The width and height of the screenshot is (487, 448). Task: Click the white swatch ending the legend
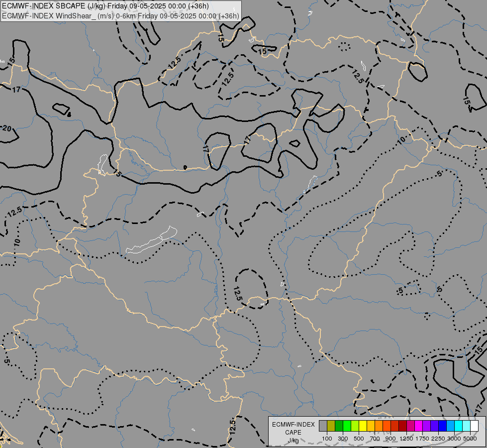(474, 426)
